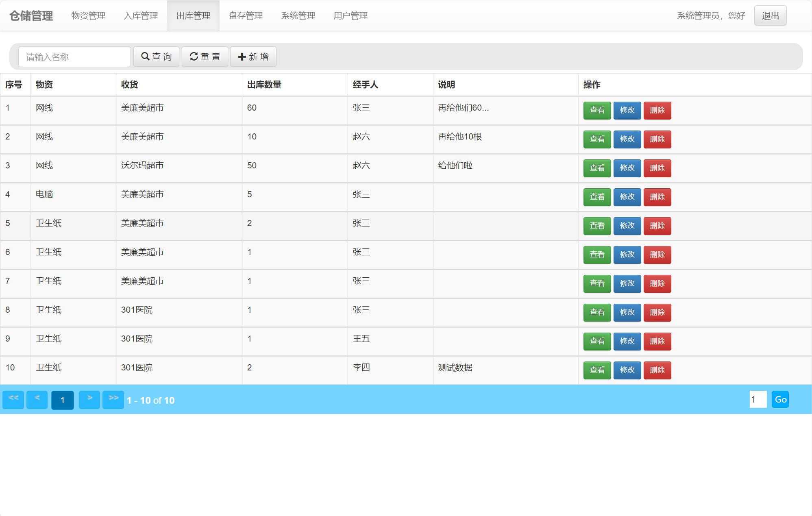Jump to last page using >> icon

point(113,400)
